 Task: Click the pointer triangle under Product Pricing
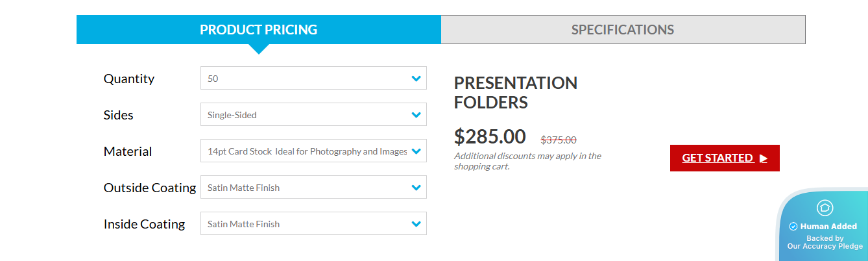pyautogui.click(x=258, y=49)
